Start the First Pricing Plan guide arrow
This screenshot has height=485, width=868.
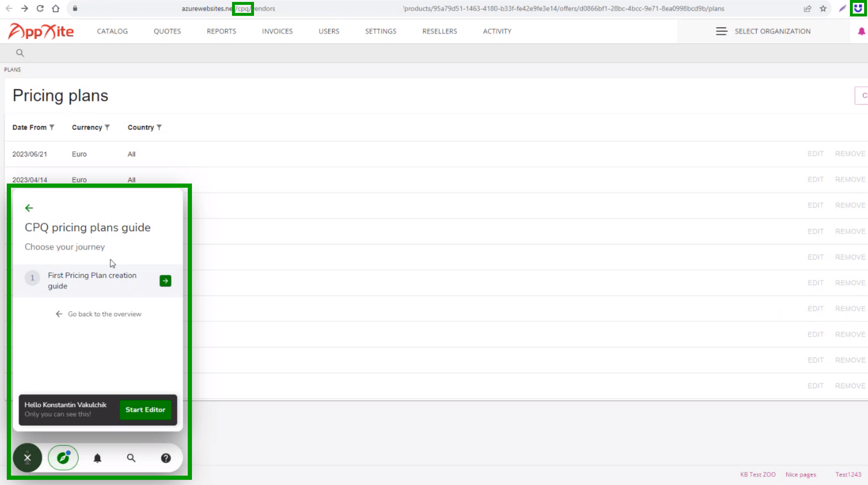[x=165, y=280]
